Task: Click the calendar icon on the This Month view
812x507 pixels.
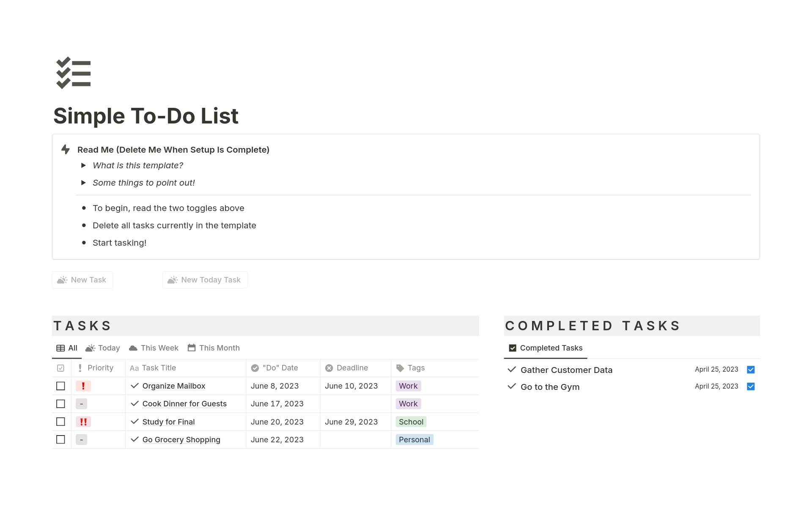Action: point(191,348)
